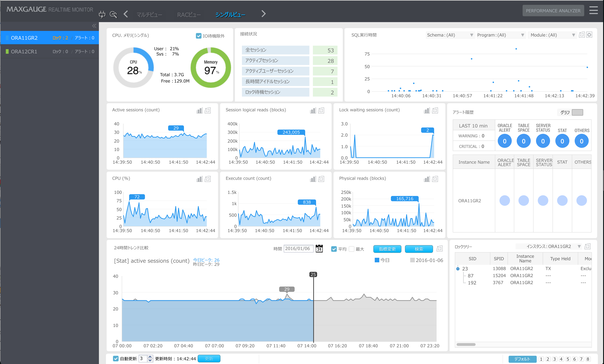Click the plug connection icon in header
Screen dimensions: 604x364
(x=102, y=14)
